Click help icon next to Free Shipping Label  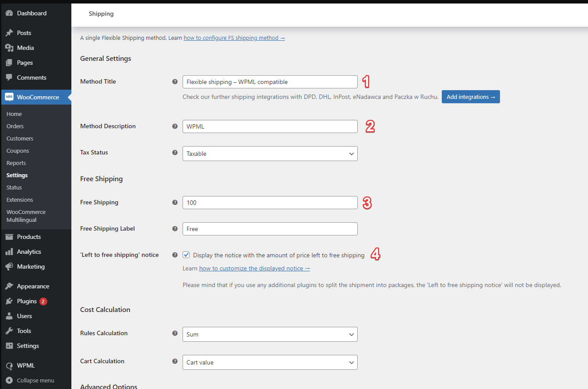coord(175,228)
